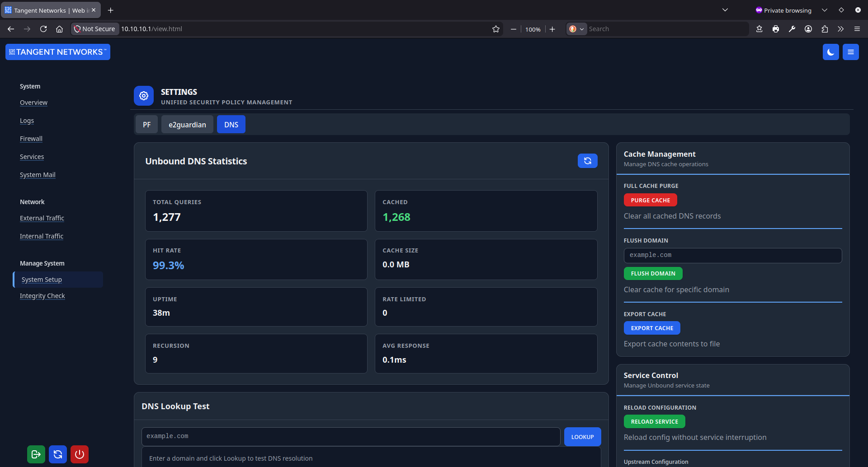Switch to the e2guardian tab

[187, 124]
